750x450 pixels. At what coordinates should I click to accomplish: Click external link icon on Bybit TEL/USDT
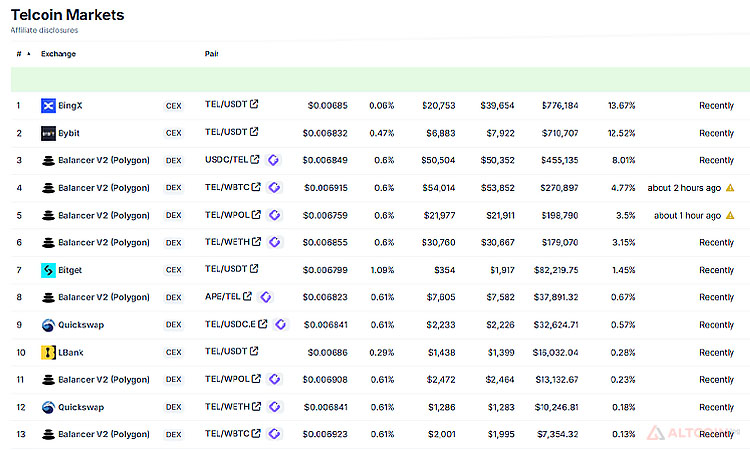(x=254, y=132)
